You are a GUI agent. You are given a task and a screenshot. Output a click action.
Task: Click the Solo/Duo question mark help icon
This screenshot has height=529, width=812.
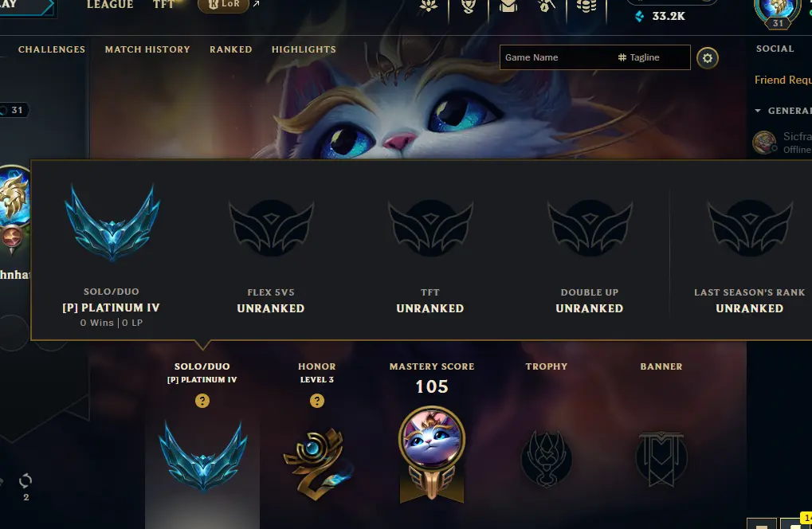(202, 401)
